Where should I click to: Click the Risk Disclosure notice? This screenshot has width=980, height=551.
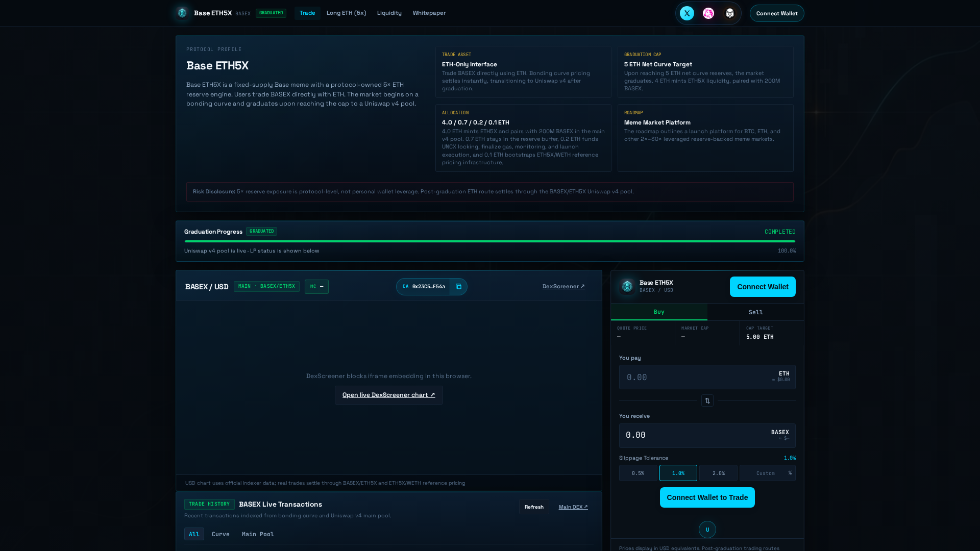pos(490,192)
